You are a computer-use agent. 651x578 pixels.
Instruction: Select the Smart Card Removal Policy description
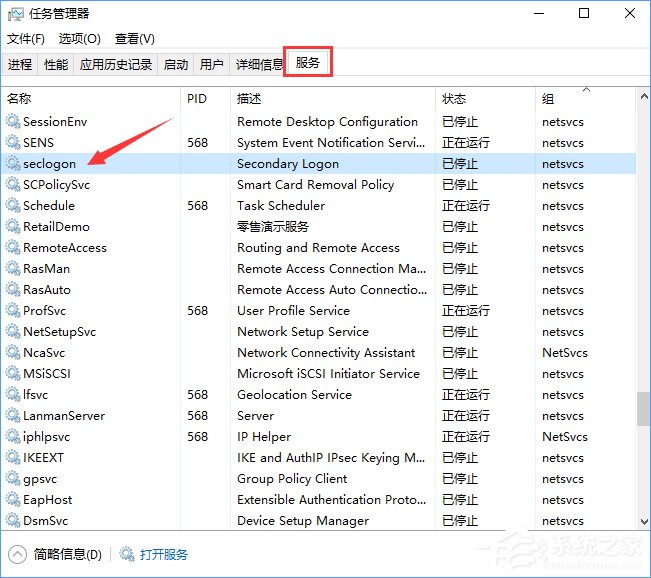point(316,185)
